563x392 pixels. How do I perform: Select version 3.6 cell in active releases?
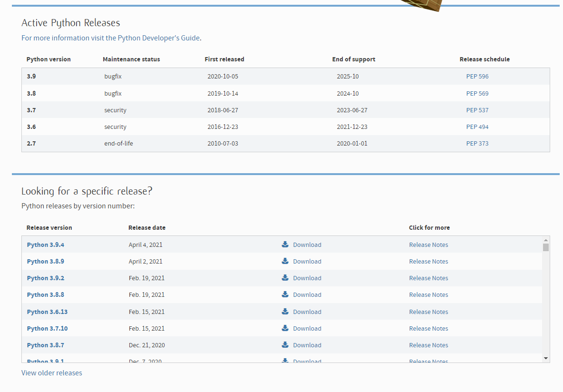pos(31,127)
